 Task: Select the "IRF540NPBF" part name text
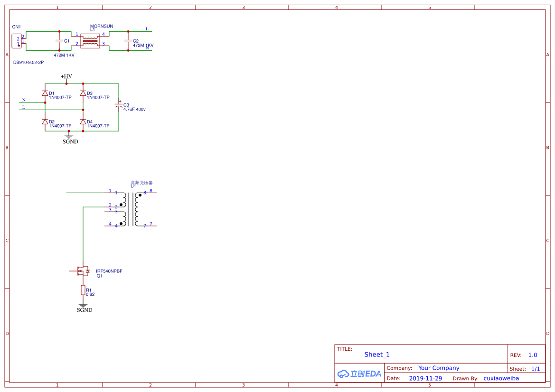tap(109, 271)
